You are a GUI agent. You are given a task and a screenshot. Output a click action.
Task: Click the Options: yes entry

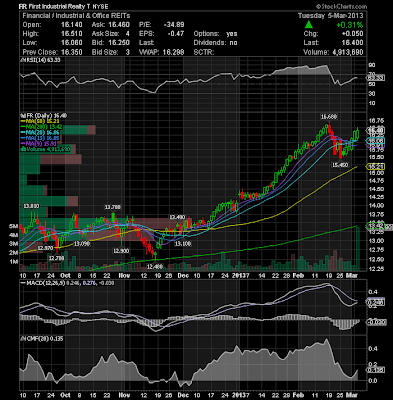point(215,34)
